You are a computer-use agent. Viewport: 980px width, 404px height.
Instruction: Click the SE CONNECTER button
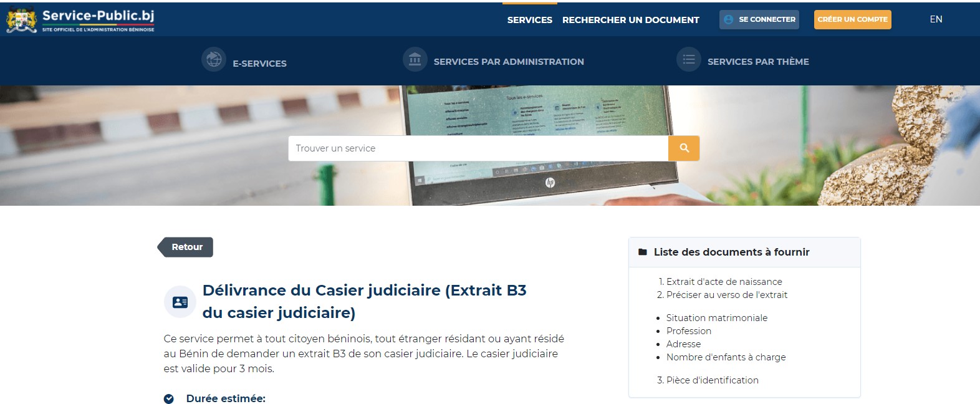(x=759, y=19)
